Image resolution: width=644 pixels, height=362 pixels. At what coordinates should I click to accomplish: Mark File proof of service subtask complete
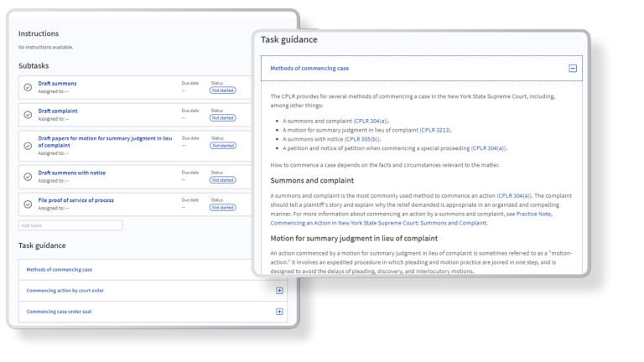pos(28,204)
